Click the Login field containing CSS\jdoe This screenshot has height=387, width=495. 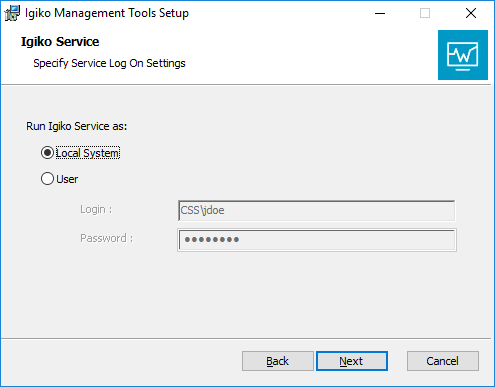coord(317,210)
